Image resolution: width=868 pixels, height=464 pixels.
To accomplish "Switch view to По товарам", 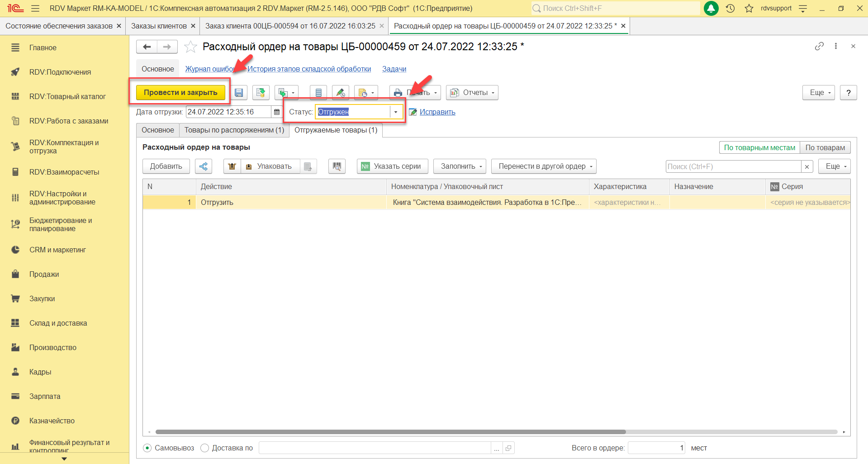I will [825, 147].
